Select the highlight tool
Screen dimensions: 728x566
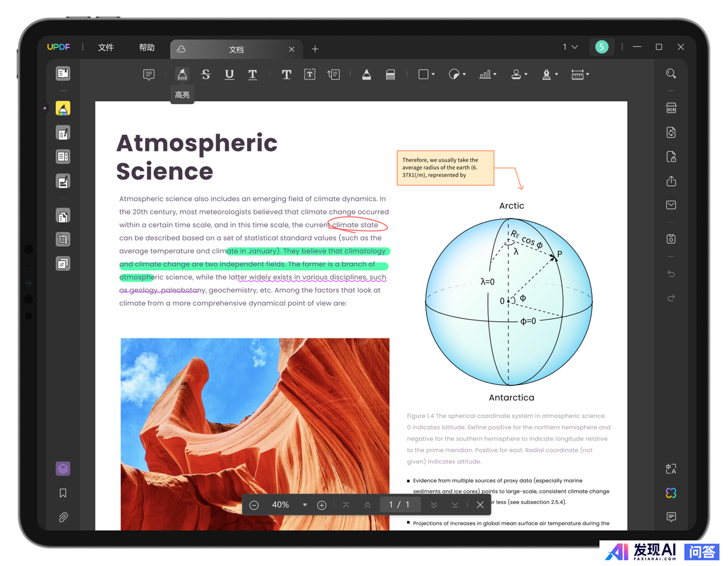click(x=182, y=75)
